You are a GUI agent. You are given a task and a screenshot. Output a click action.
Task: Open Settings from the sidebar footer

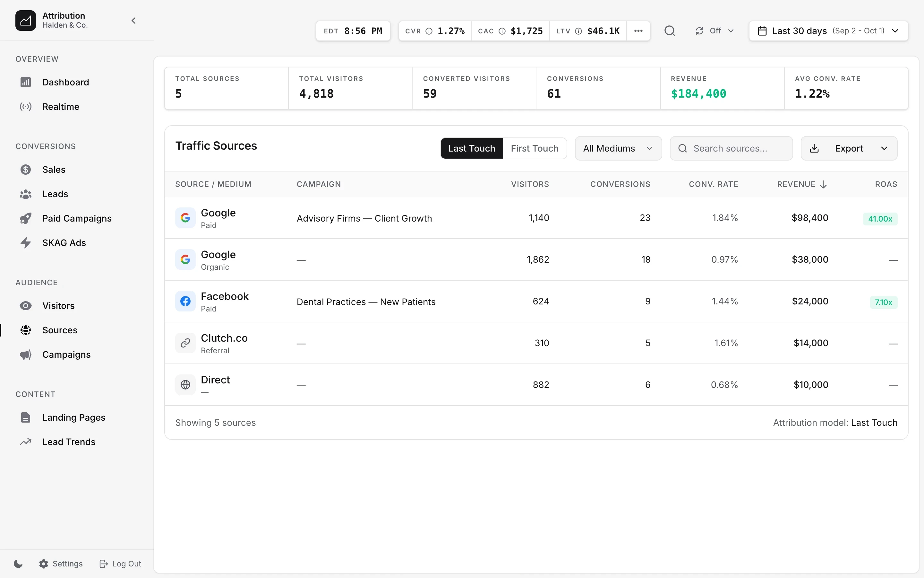[61, 564]
